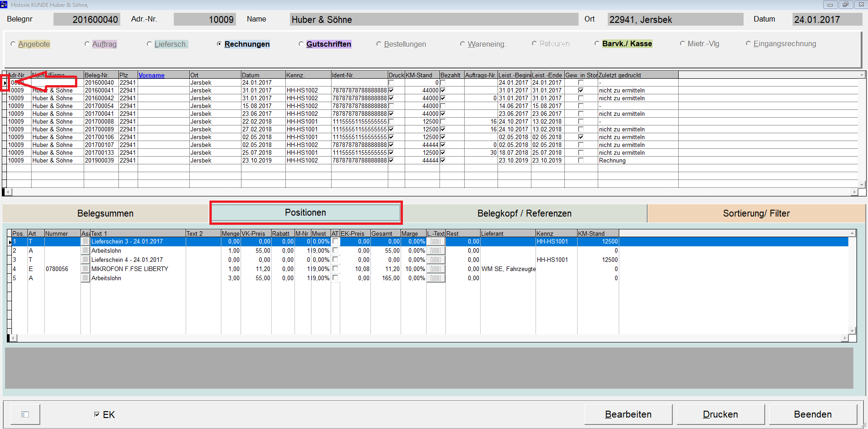868x429 pixels.
Task: Select Barvk./ Kasse radio option
Action: click(597, 43)
